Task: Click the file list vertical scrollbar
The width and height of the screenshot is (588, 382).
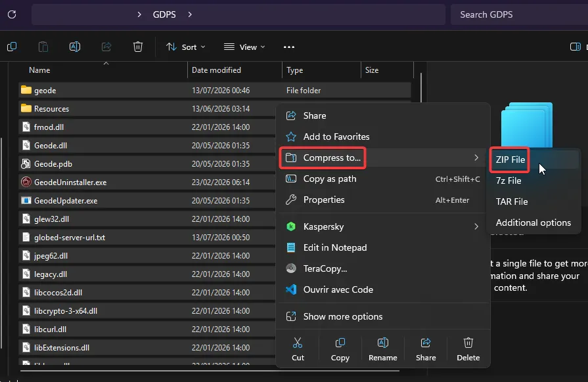Action: point(421,87)
